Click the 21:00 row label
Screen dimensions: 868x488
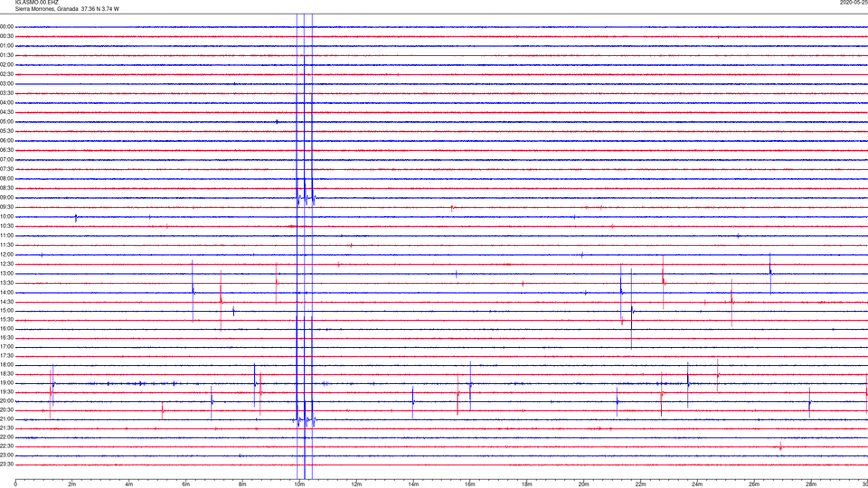(x=6, y=419)
